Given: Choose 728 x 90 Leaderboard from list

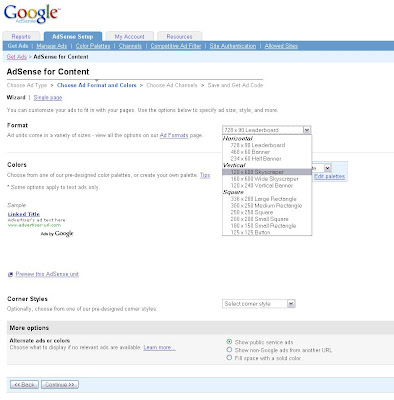Looking at the screenshot, I should [x=258, y=145].
